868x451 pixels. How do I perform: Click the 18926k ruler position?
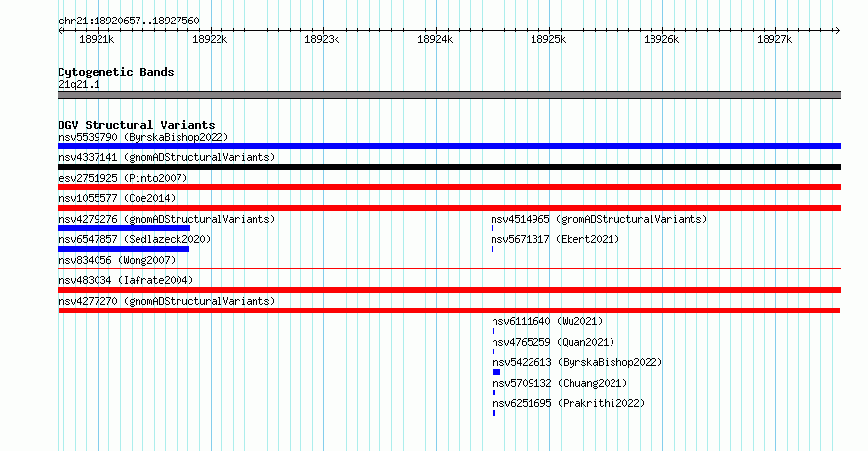click(661, 39)
